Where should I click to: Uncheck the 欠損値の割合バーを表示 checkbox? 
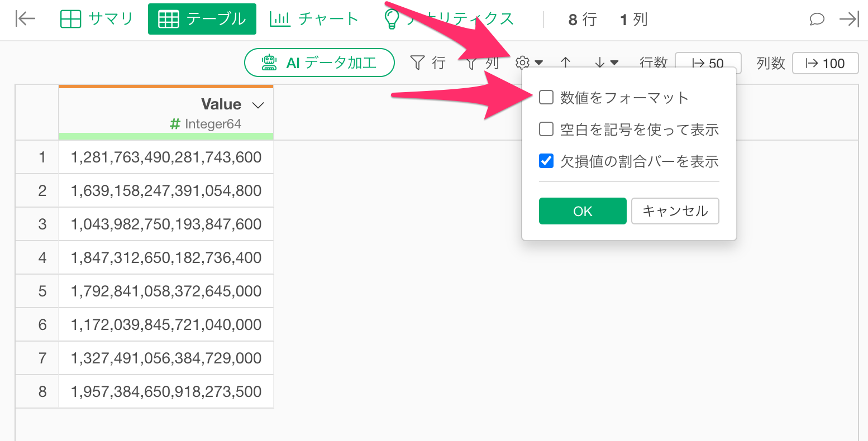[x=546, y=161]
